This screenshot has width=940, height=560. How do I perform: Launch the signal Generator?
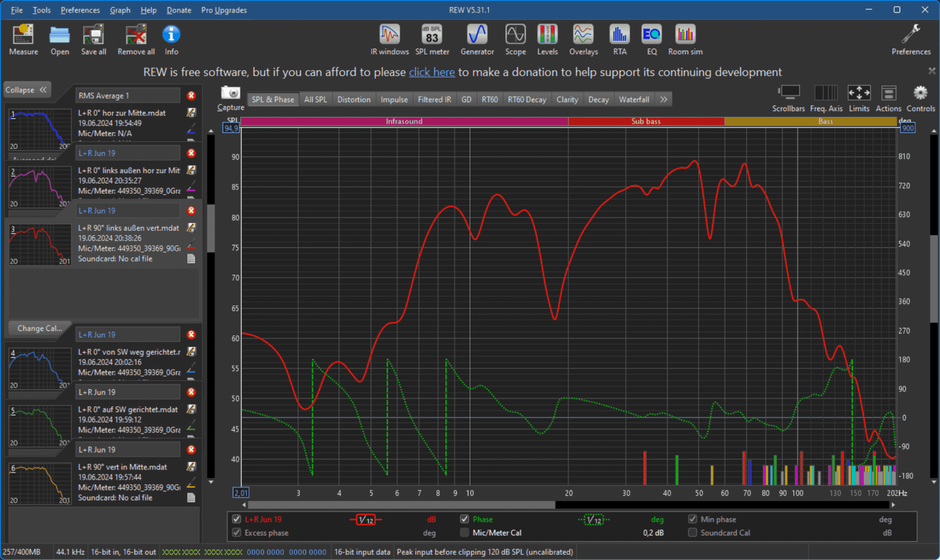point(477,39)
